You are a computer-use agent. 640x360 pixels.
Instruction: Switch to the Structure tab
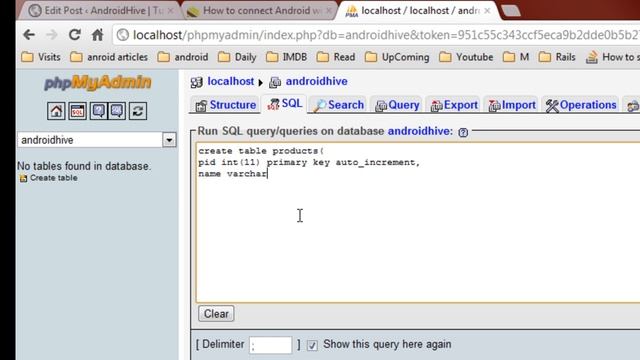pos(225,105)
